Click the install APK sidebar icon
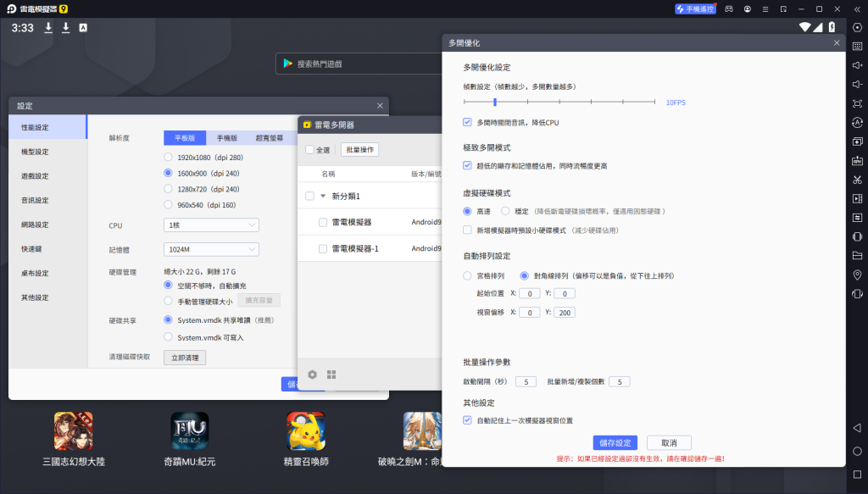This screenshot has height=494, width=868. pyautogui.click(x=857, y=160)
